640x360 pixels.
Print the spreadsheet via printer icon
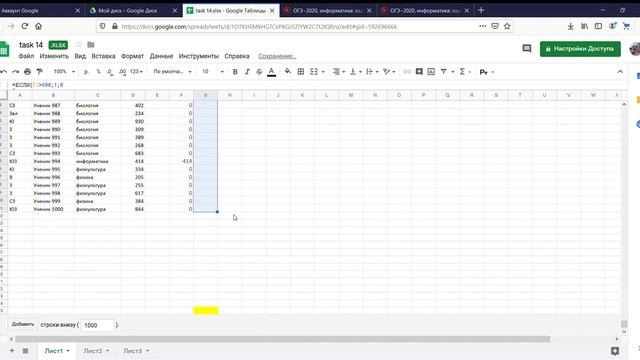(x=27, y=72)
